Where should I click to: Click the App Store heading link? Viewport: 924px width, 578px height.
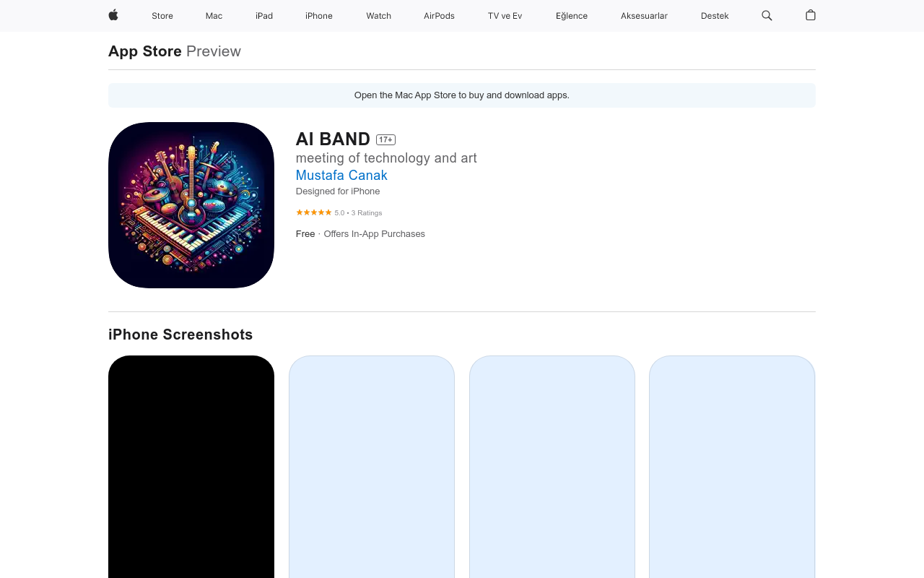click(x=145, y=51)
